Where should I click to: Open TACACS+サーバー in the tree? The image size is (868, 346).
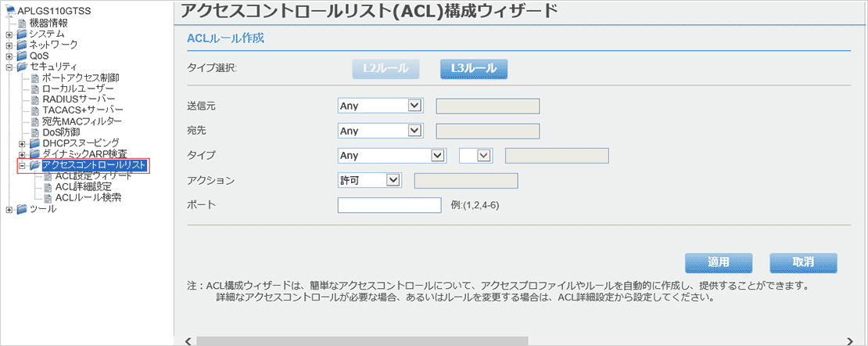tap(82, 110)
